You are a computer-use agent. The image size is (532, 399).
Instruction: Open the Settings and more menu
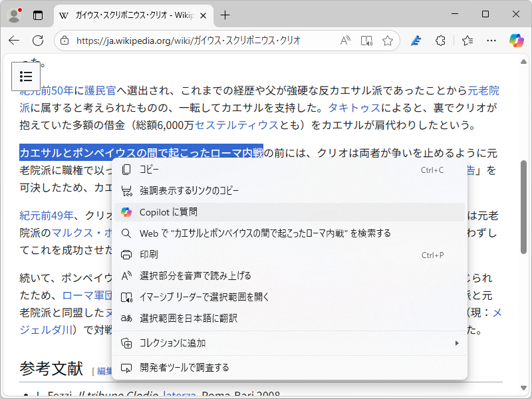(x=491, y=41)
